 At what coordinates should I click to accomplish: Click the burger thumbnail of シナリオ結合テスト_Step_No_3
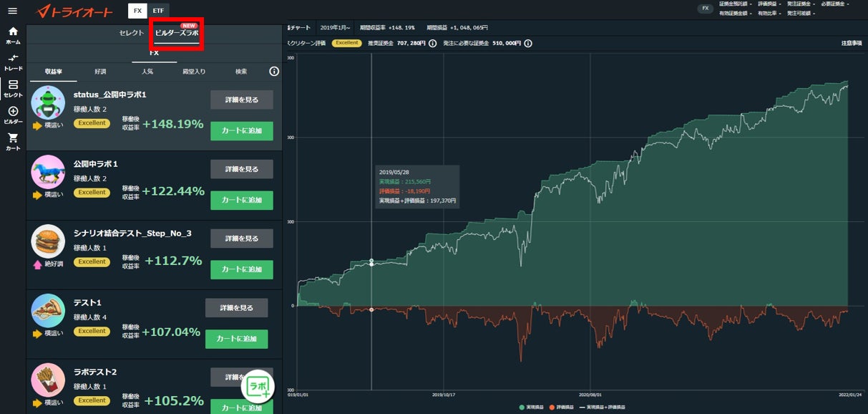(48, 241)
